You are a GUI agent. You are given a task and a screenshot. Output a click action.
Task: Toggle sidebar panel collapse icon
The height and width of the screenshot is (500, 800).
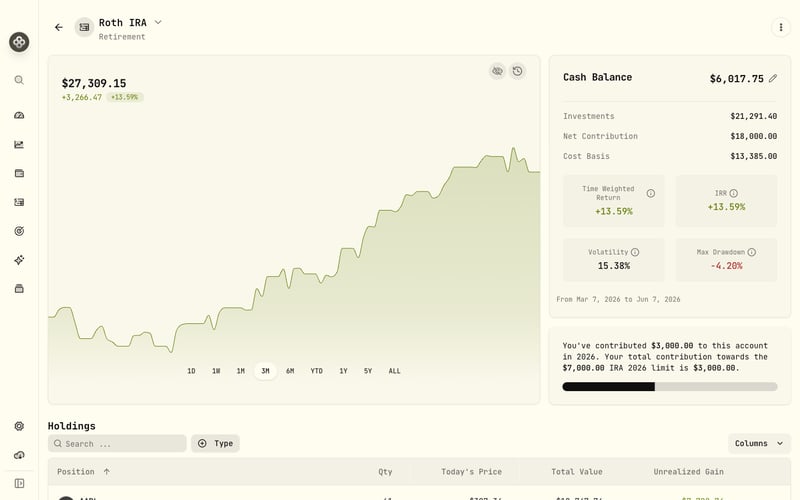click(x=19, y=483)
